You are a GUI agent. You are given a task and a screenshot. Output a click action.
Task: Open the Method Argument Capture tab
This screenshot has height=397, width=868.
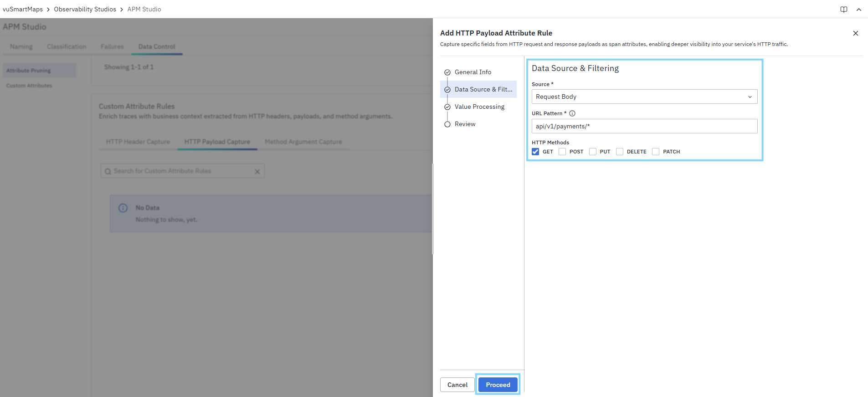pos(303,142)
